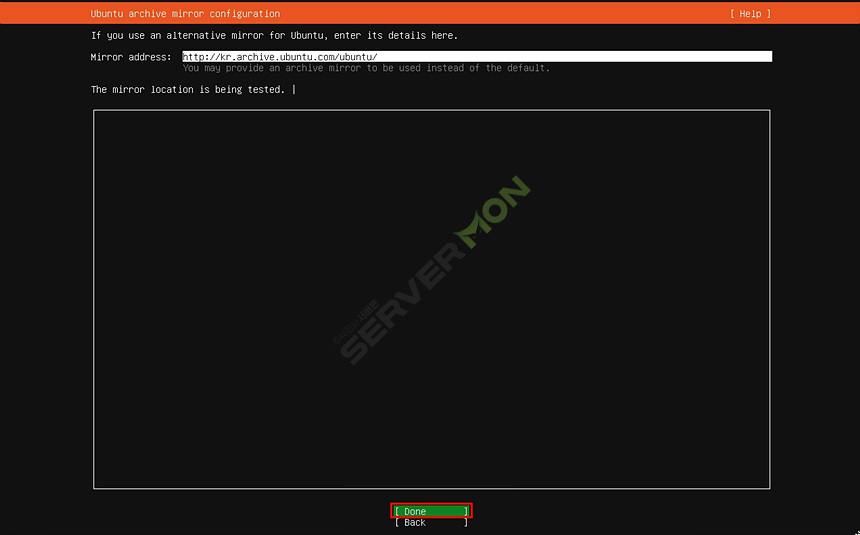Click the 'Mirror address:' label

click(131, 57)
